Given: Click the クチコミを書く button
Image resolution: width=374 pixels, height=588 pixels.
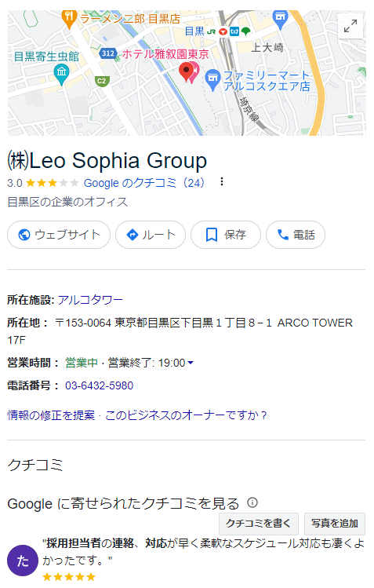Looking at the screenshot, I should coord(258,524).
